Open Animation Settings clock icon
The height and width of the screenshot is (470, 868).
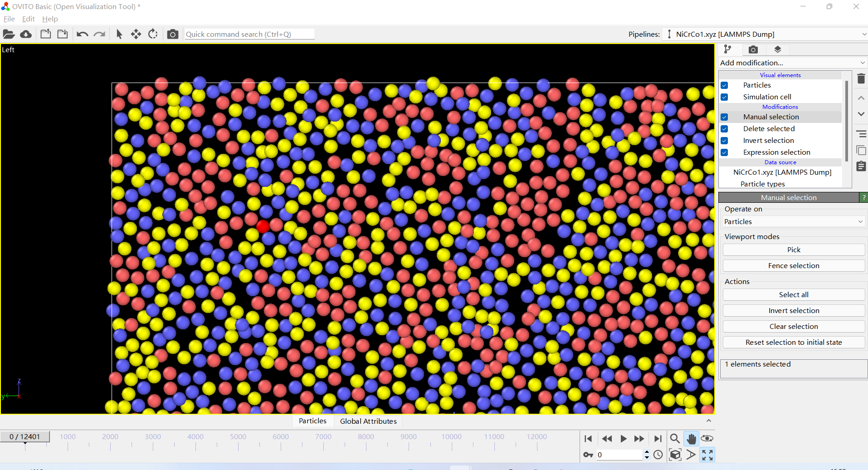pos(658,455)
